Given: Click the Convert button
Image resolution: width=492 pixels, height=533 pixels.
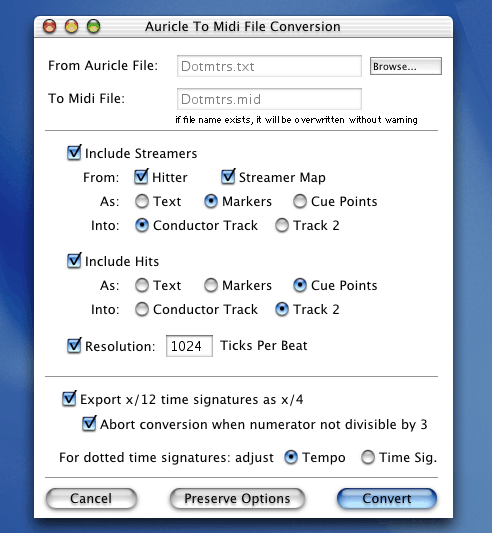Looking at the screenshot, I should [387, 498].
